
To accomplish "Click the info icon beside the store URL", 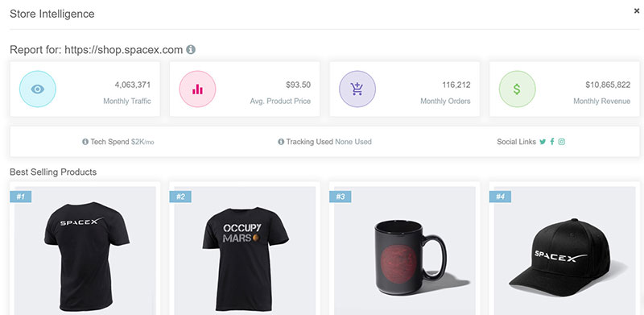I will (x=191, y=50).
